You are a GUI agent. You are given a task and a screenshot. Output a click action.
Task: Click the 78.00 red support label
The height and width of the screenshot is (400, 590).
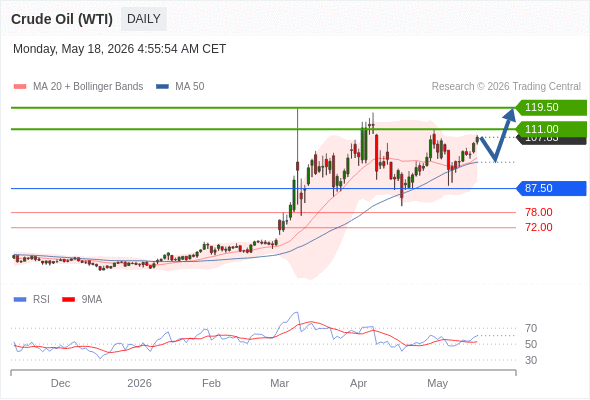[x=539, y=212]
